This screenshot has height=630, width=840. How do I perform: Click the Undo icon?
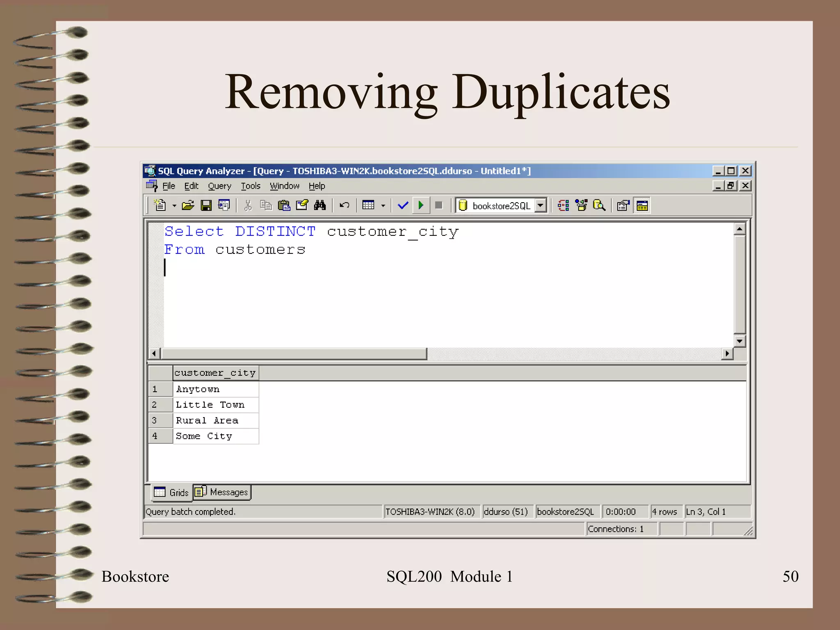pyautogui.click(x=345, y=205)
